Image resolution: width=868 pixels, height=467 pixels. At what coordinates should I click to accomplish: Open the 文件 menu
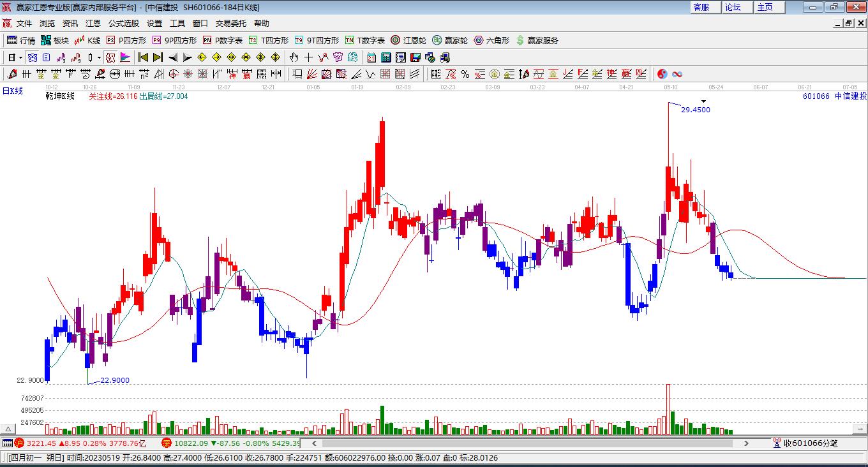24,24
